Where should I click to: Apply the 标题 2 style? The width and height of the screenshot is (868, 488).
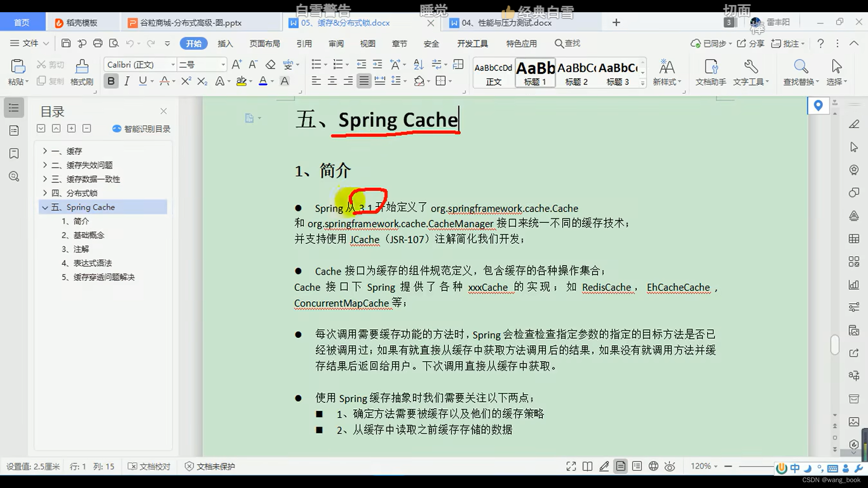576,74
